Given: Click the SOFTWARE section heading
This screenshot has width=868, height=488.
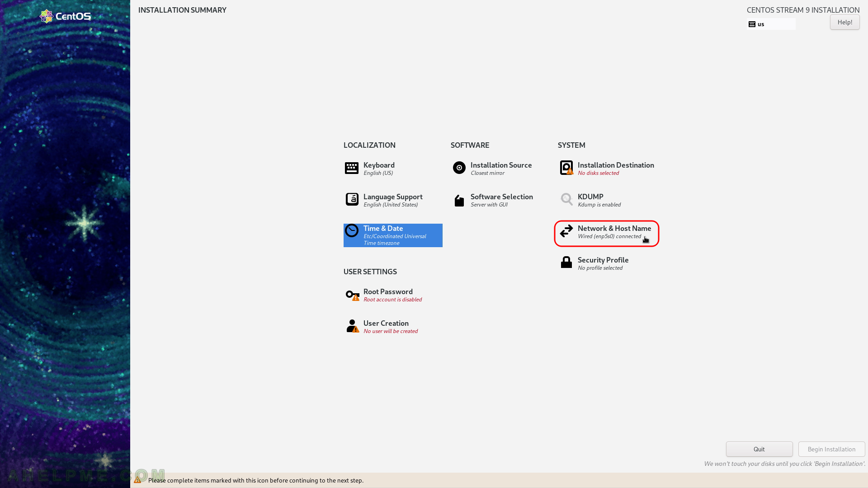Looking at the screenshot, I should [470, 145].
